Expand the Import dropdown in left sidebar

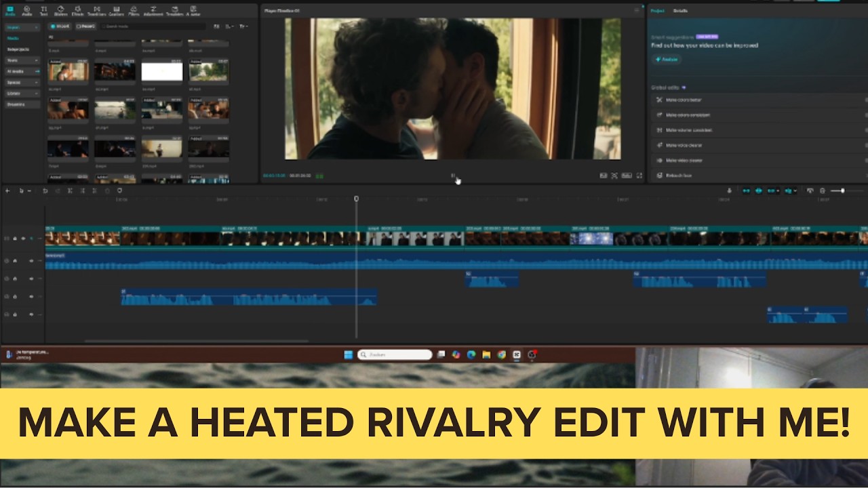click(x=22, y=27)
